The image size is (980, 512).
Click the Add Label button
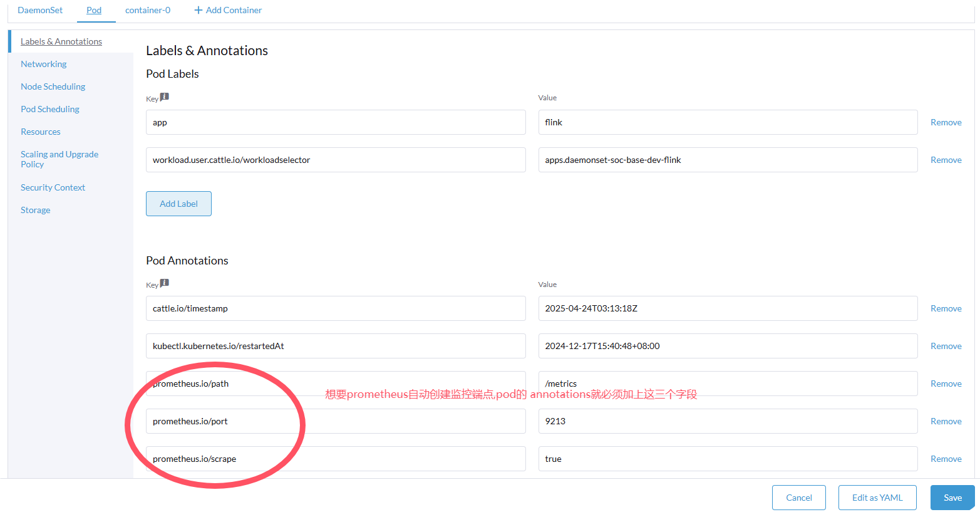pyautogui.click(x=178, y=204)
